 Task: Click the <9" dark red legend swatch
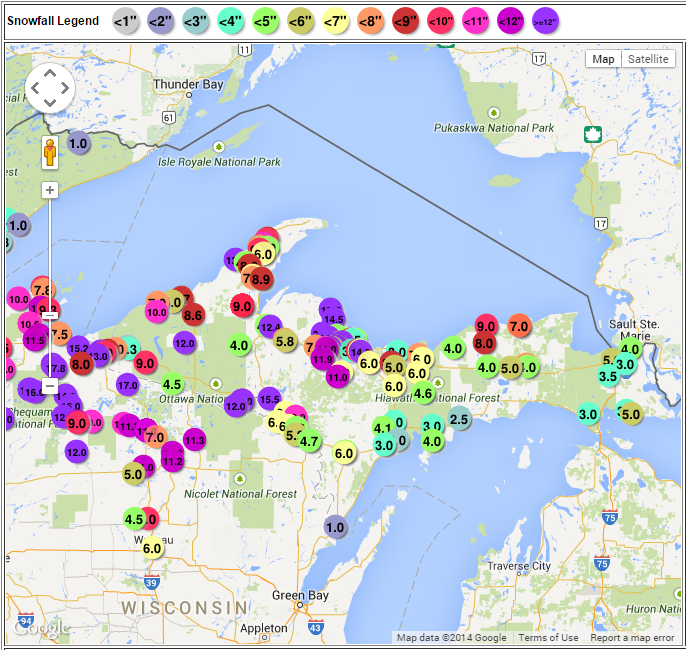(x=406, y=21)
